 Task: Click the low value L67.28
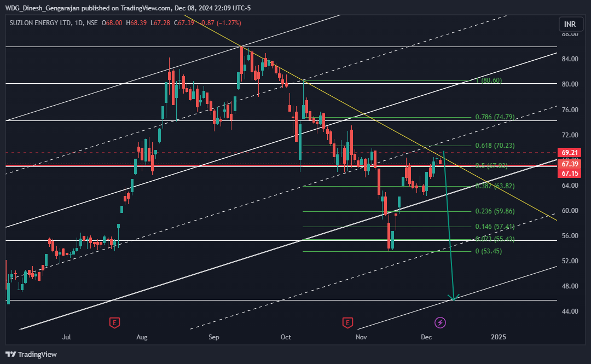[160, 23]
